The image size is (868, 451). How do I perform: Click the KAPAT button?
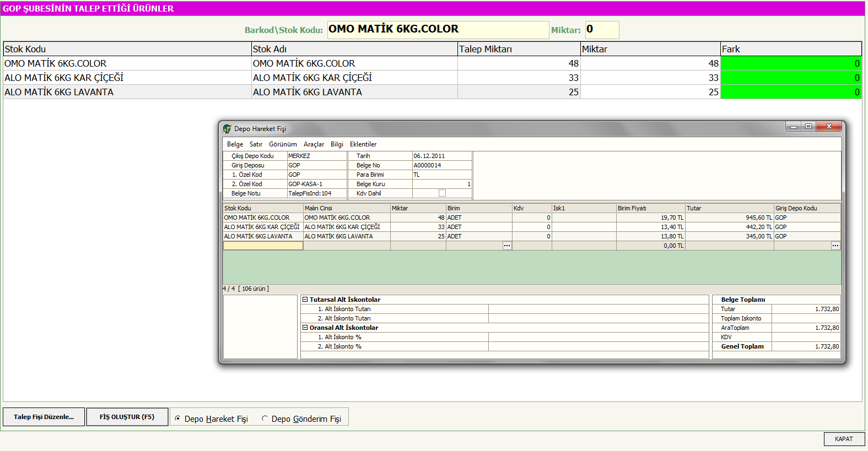point(844,439)
